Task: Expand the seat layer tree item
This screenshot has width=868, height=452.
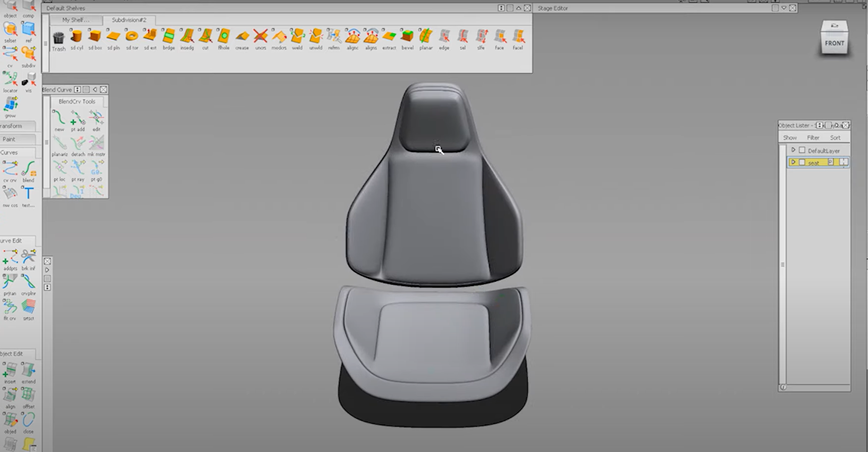Action: click(x=793, y=162)
